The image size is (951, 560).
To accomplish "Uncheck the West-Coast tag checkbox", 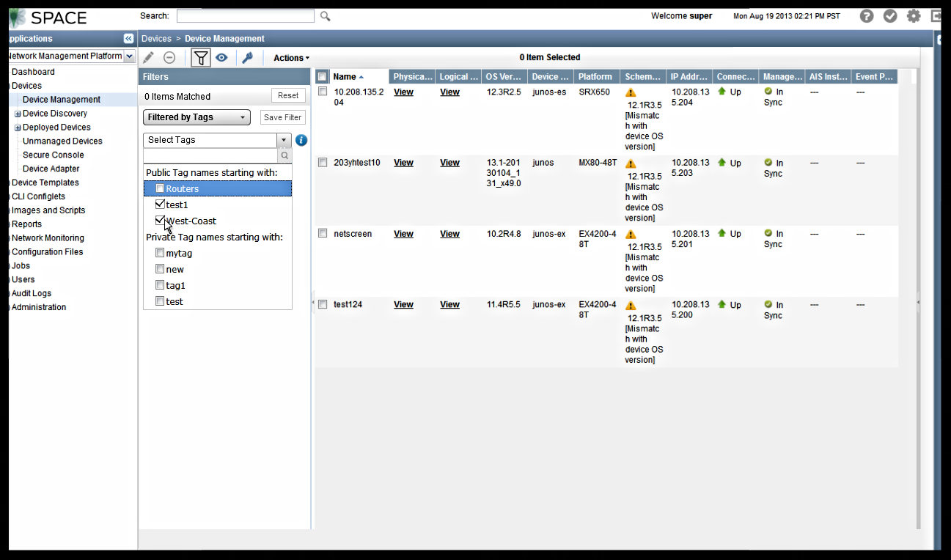I will pyautogui.click(x=160, y=221).
